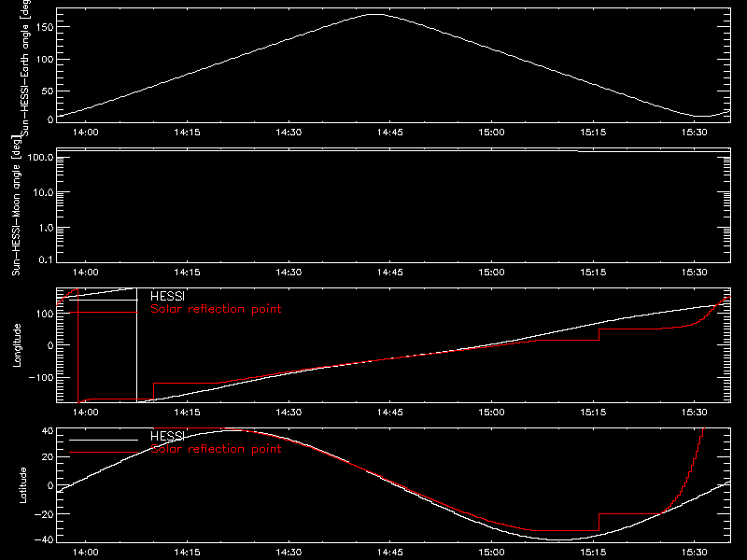Select 14:15 label under Latitude plot
The image size is (747, 560).
click(x=188, y=553)
